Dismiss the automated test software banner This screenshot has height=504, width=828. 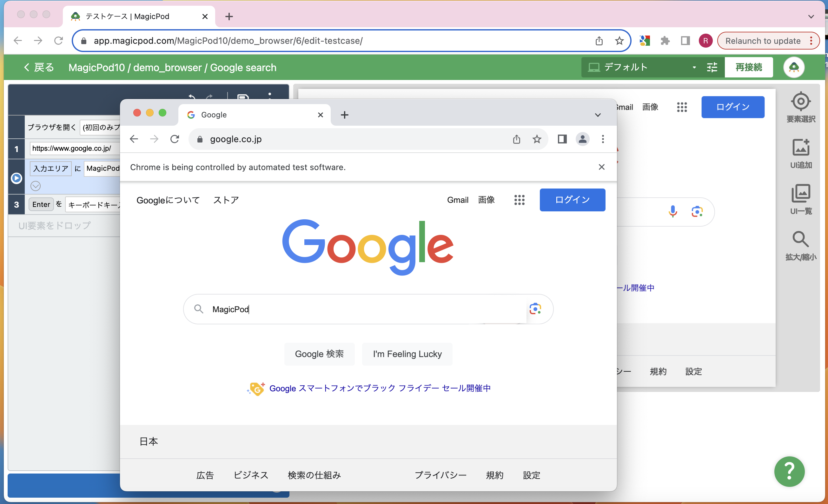click(x=601, y=167)
